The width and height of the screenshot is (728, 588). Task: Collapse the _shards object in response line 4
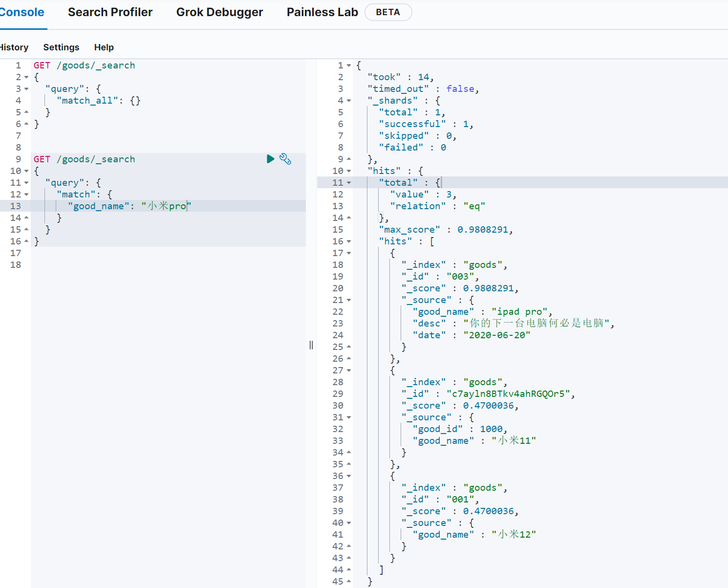click(x=349, y=101)
